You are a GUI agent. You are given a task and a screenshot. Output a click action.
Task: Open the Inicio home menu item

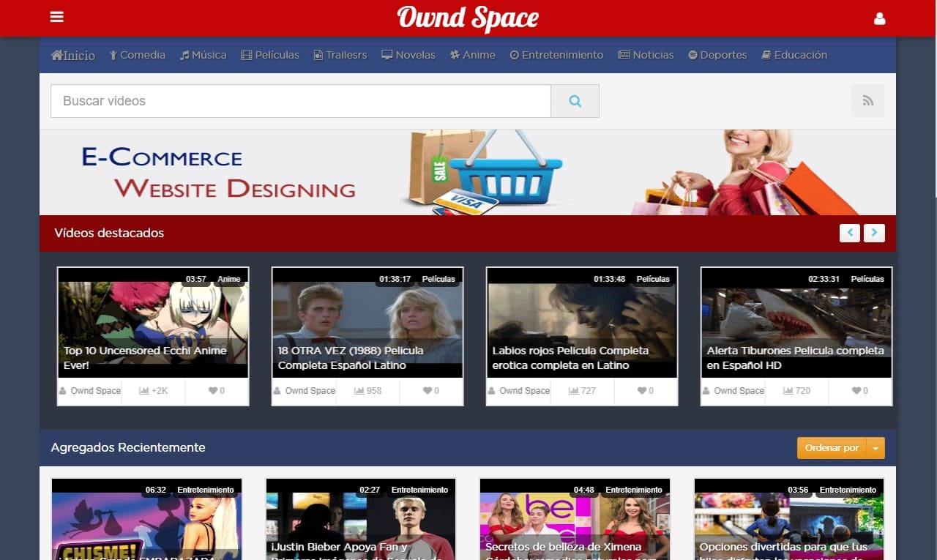click(x=73, y=55)
